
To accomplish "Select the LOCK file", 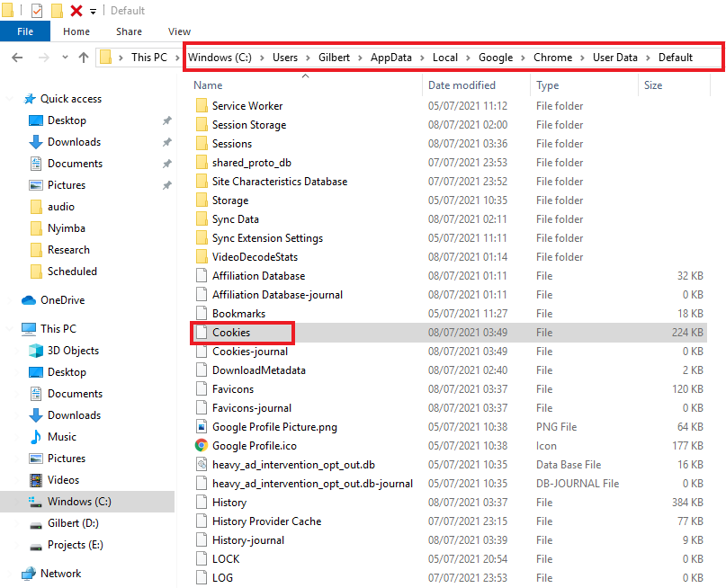I will pyautogui.click(x=226, y=559).
